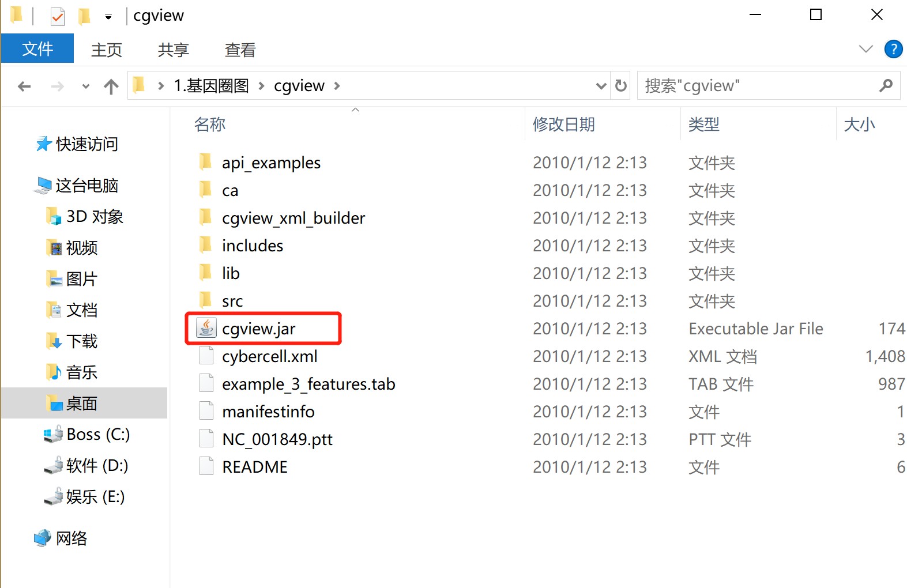Open the blue help question mark
This screenshot has width=907, height=588.
coord(893,49)
